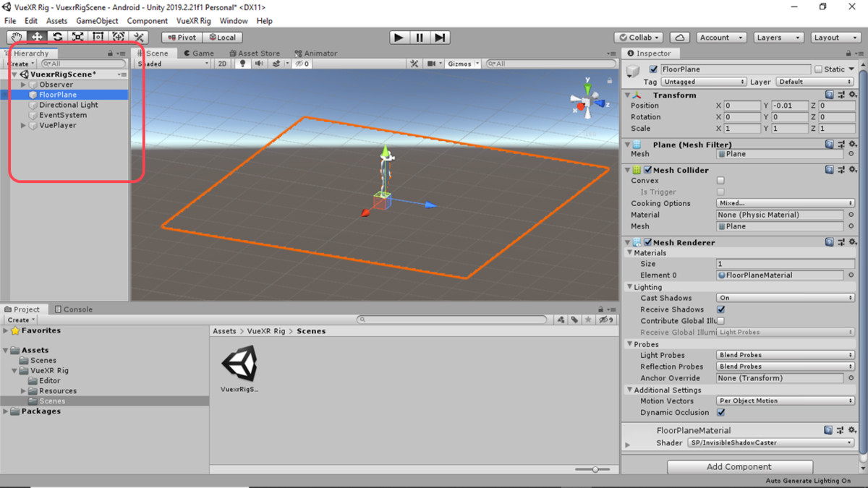Image resolution: width=868 pixels, height=488 pixels.
Task: Open the Collab dropdown
Action: click(639, 37)
